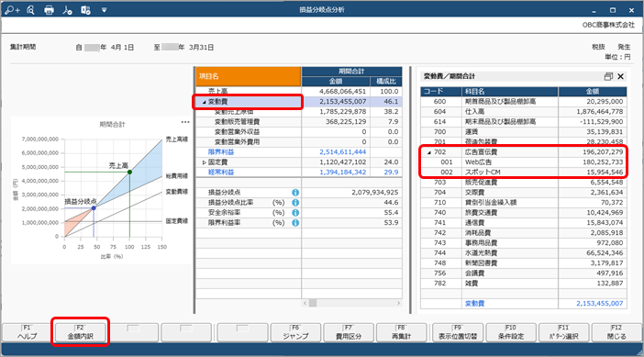The height and width of the screenshot is (357, 644).
Task: Click the コード column header
Action: point(440,91)
